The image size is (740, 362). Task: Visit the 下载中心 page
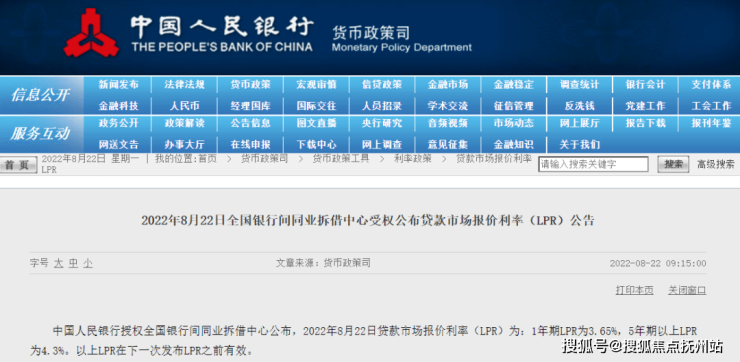pos(316,144)
